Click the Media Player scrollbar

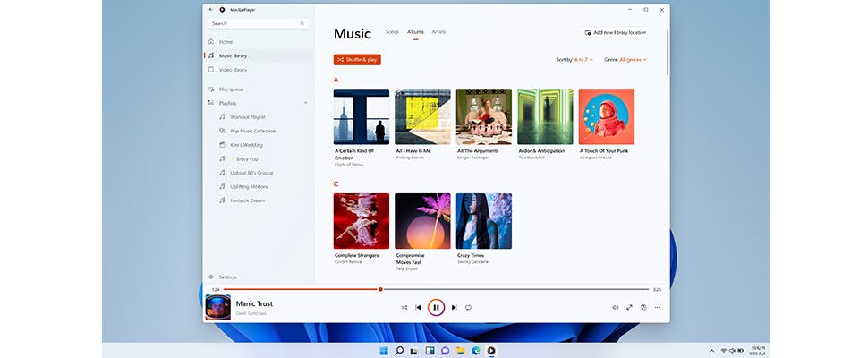pos(667,53)
